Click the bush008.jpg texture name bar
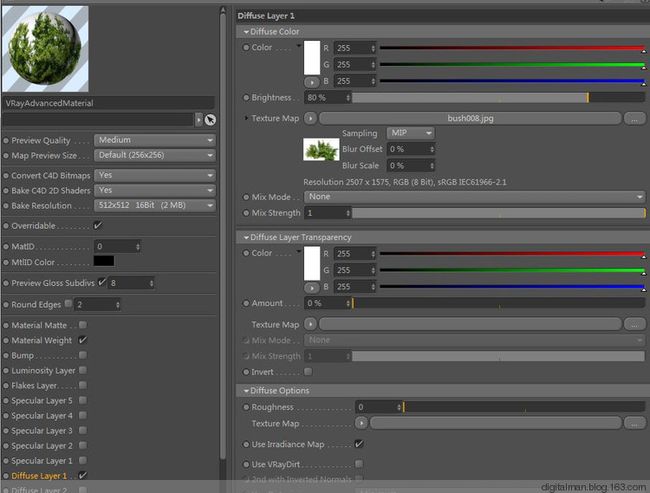Image resolution: width=650 pixels, height=493 pixels. [471, 118]
